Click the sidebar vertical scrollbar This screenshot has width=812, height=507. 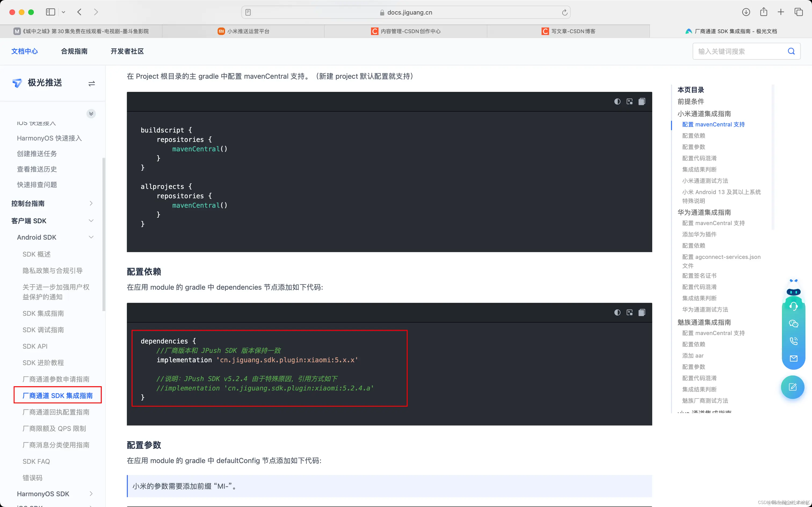pos(104,235)
